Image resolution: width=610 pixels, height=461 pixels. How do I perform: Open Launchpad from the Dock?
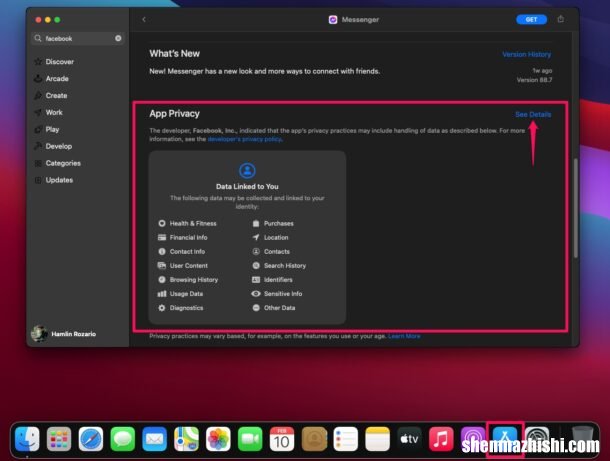(59, 439)
